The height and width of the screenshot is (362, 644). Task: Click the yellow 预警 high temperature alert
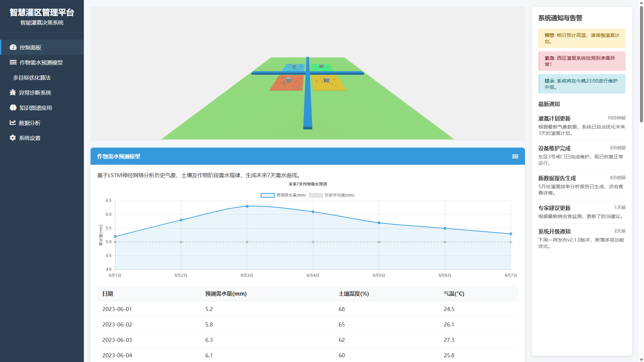[582, 38]
